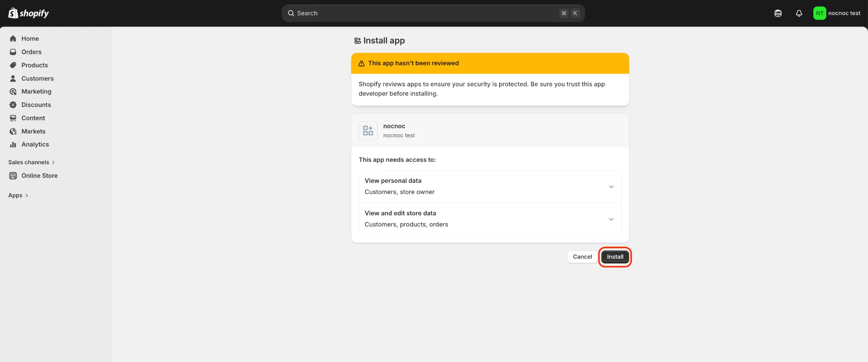This screenshot has height=362, width=868.
Task: Open Products page
Action: (35, 65)
